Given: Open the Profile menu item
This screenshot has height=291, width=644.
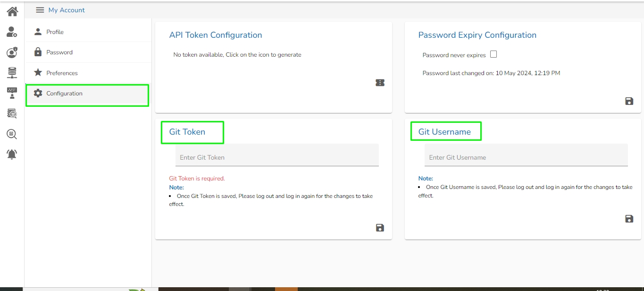Looking at the screenshot, I should coord(55,32).
